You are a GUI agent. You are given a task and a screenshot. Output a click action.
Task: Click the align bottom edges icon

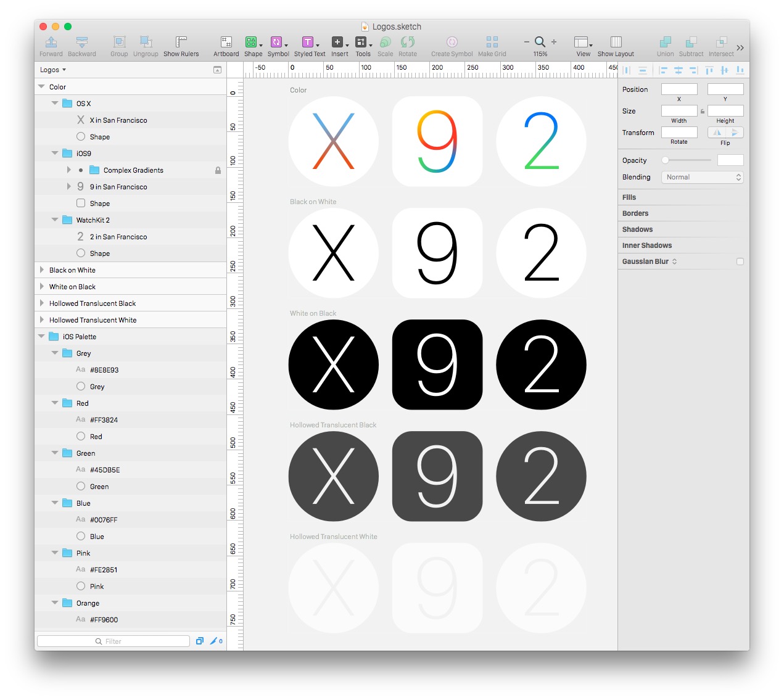[x=740, y=70]
